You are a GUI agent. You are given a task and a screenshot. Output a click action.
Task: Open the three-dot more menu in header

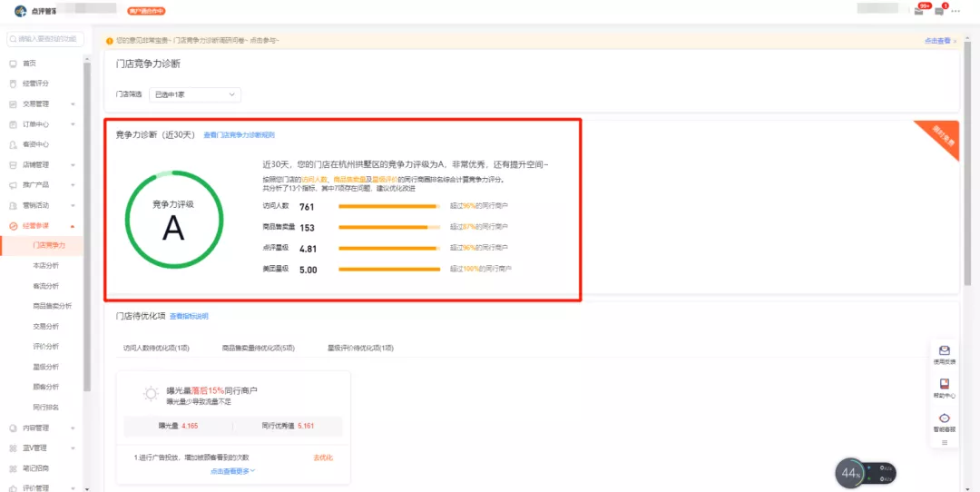(955, 11)
